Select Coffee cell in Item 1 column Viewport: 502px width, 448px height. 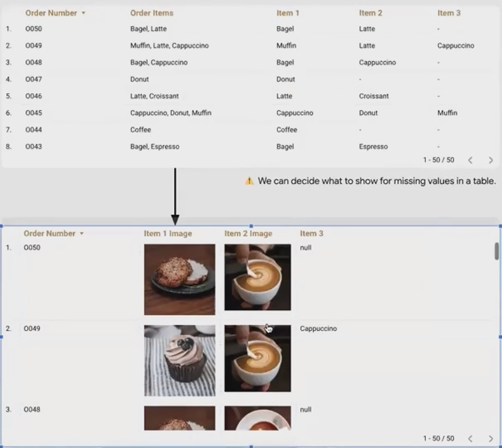pyautogui.click(x=287, y=130)
